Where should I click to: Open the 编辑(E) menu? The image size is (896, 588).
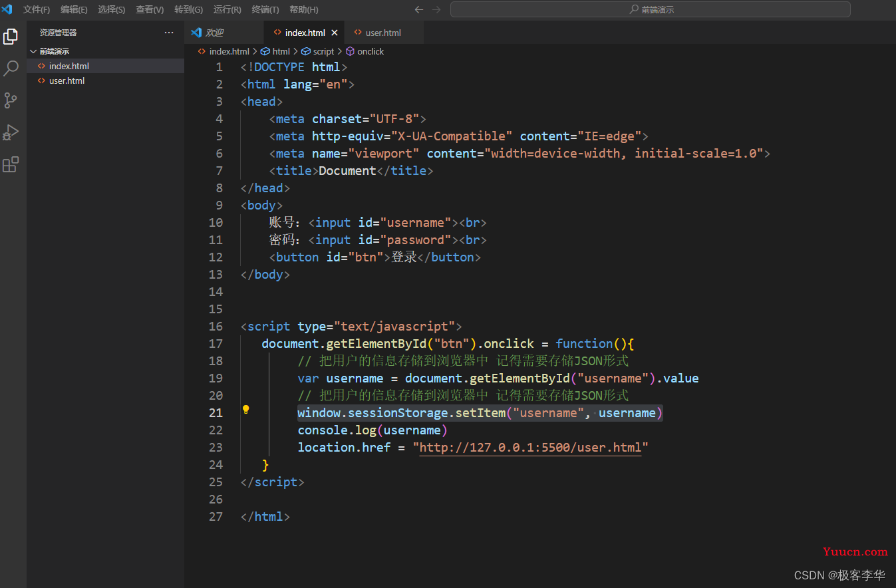74,9
